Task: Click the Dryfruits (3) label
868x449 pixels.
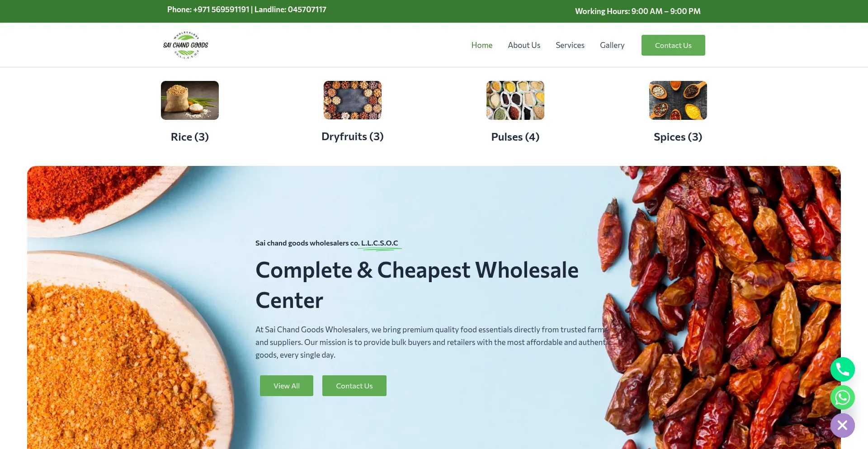Action: [353, 137]
